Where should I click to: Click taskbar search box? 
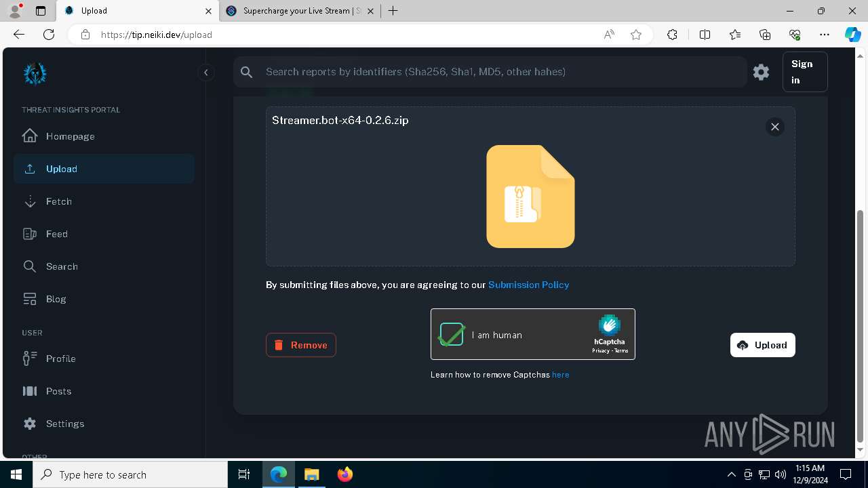coord(130,474)
